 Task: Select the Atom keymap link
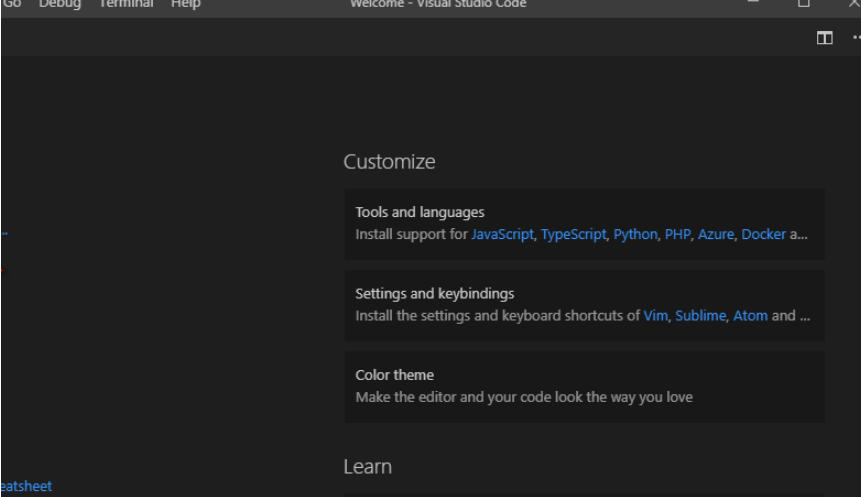pyautogui.click(x=750, y=315)
